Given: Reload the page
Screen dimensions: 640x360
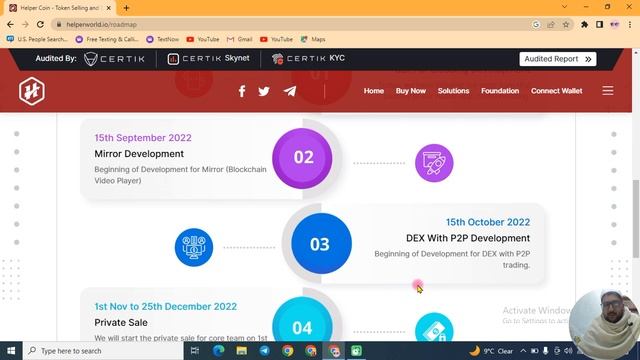Looking at the screenshot, I should click(x=40, y=24).
